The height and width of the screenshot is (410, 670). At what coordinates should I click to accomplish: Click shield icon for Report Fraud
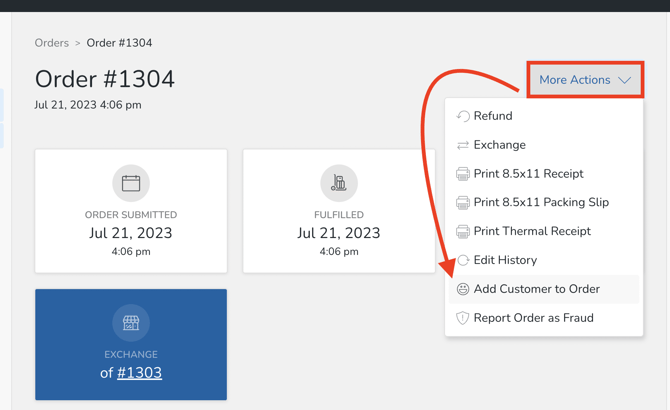point(463,318)
